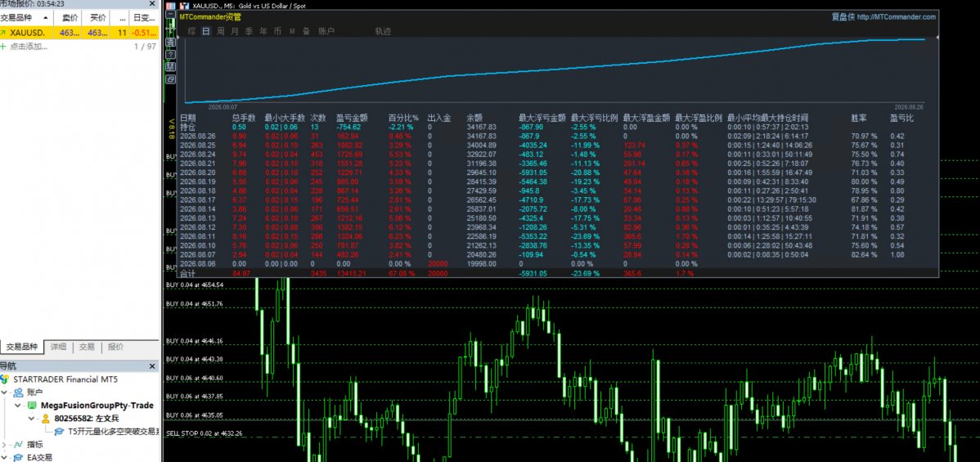Sort by 交易品种 column header arrow

click(x=45, y=18)
